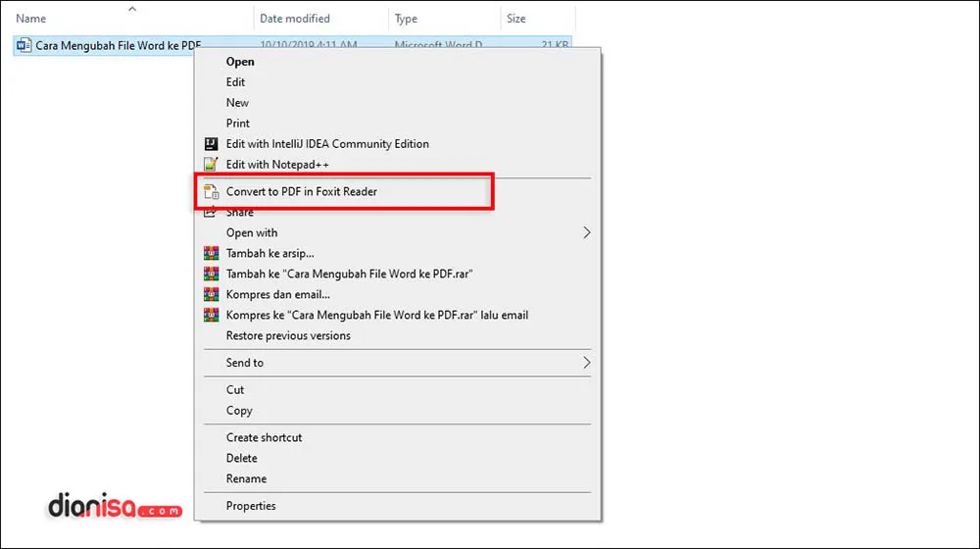The height and width of the screenshot is (549, 980).
Task: Sort by the Type column header
Action: (x=406, y=19)
